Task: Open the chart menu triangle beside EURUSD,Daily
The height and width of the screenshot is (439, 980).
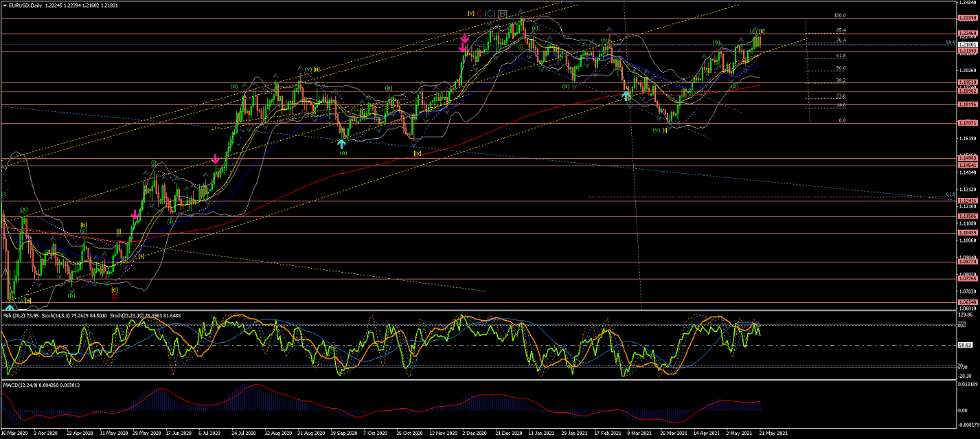Action: [x=3, y=4]
